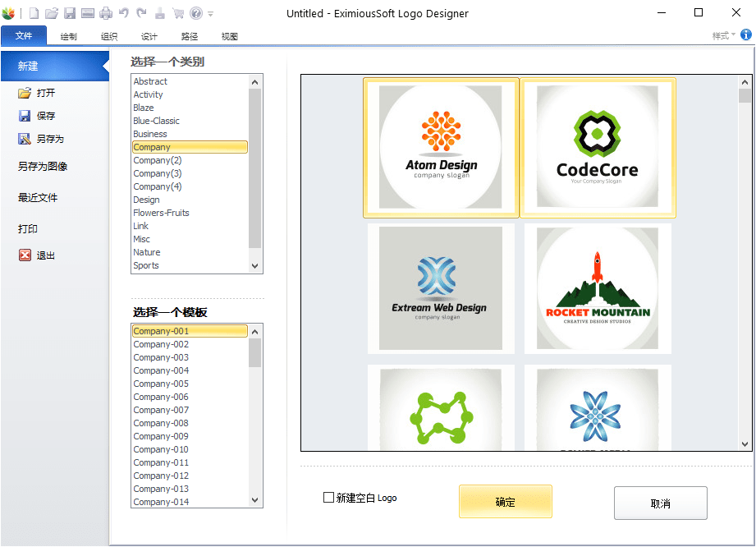The image size is (756, 547).
Task: Click the red 退出 exit icon
Action: tap(25, 255)
